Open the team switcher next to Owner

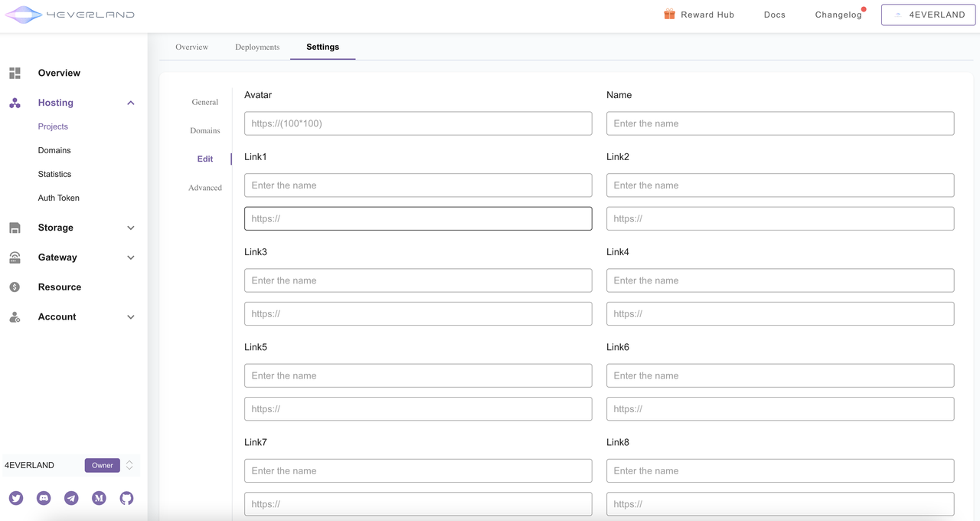pyautogui.click(x=129, y=465)
